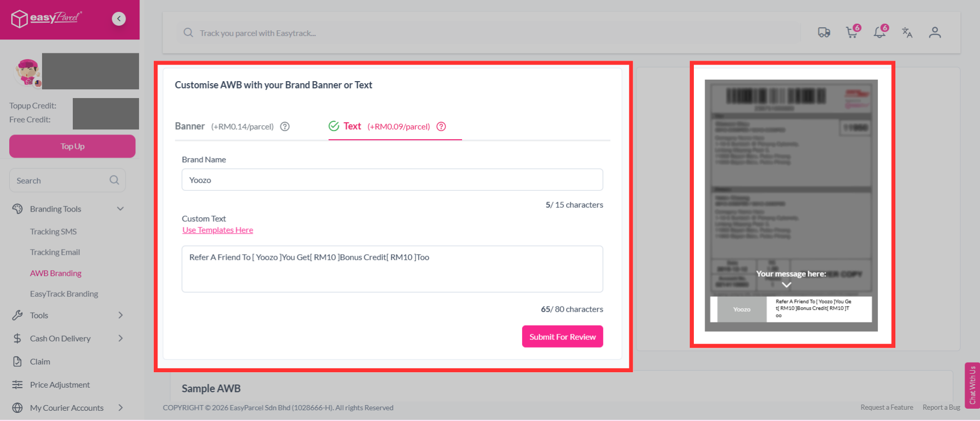Click the Easytrack search magnifier icon
The image size is (980, 421).
[x=188, y=33]
